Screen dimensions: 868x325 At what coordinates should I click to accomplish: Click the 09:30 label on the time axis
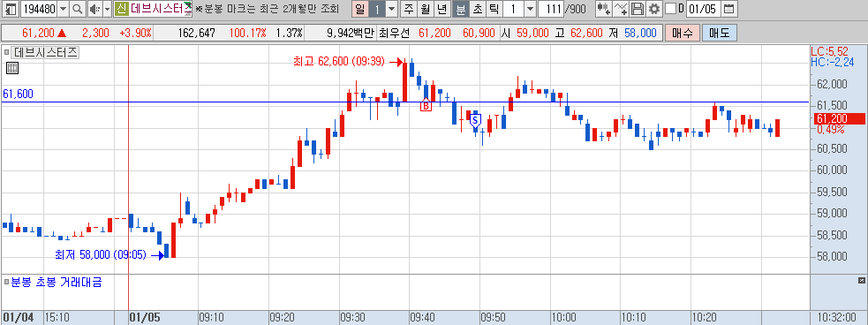352,318
